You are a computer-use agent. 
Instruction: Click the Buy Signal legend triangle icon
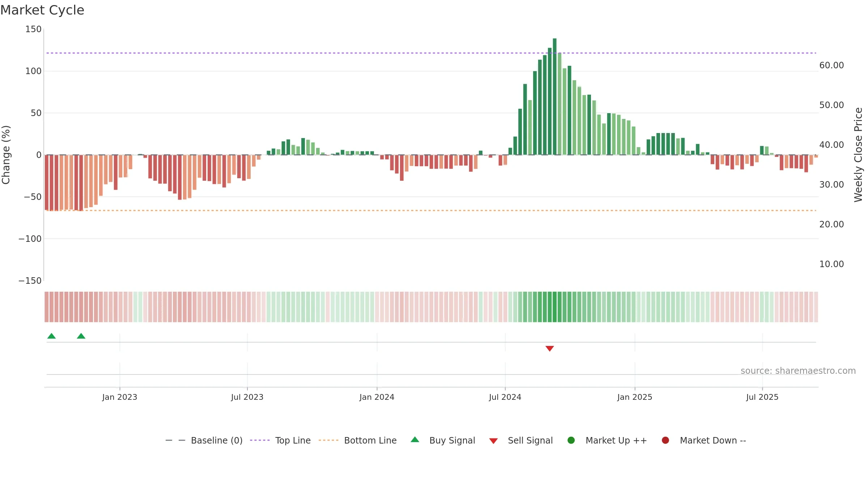(415, 440)
